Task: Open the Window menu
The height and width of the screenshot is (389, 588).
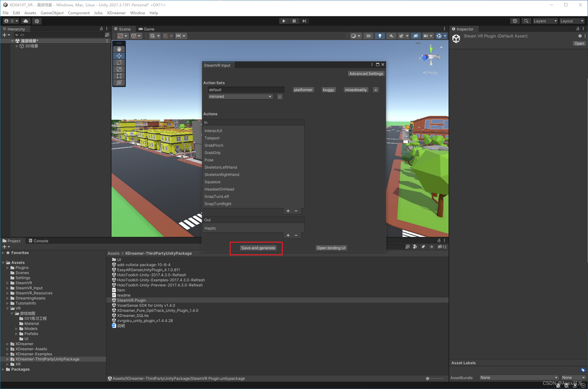Action: tap(138, 13)
